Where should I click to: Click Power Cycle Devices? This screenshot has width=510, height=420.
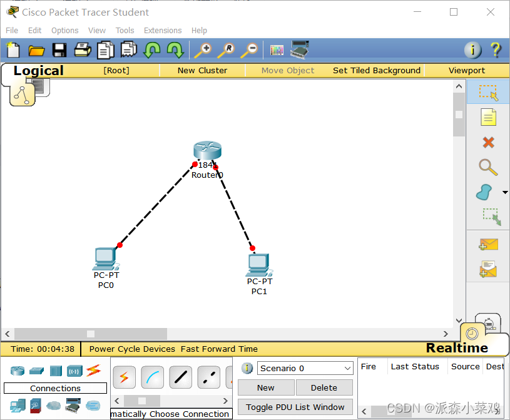point(132,349)
